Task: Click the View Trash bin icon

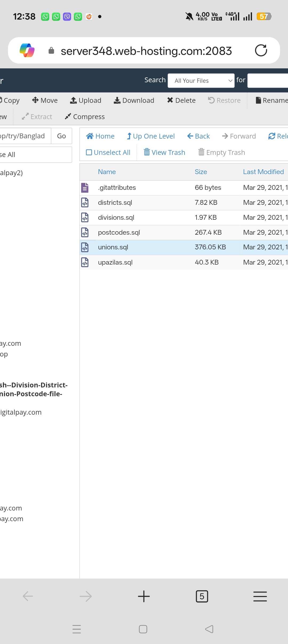Action: pyautogui.click(x=147, y=152)
